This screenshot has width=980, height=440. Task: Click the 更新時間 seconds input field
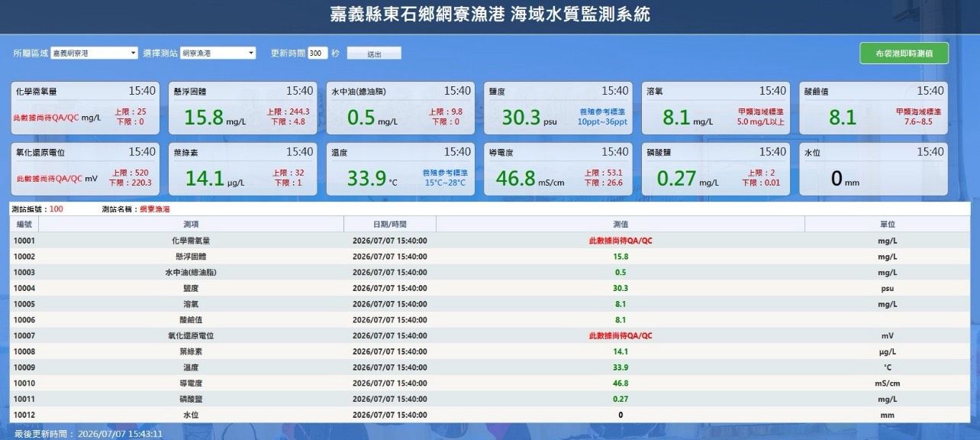tap(318, 53)
